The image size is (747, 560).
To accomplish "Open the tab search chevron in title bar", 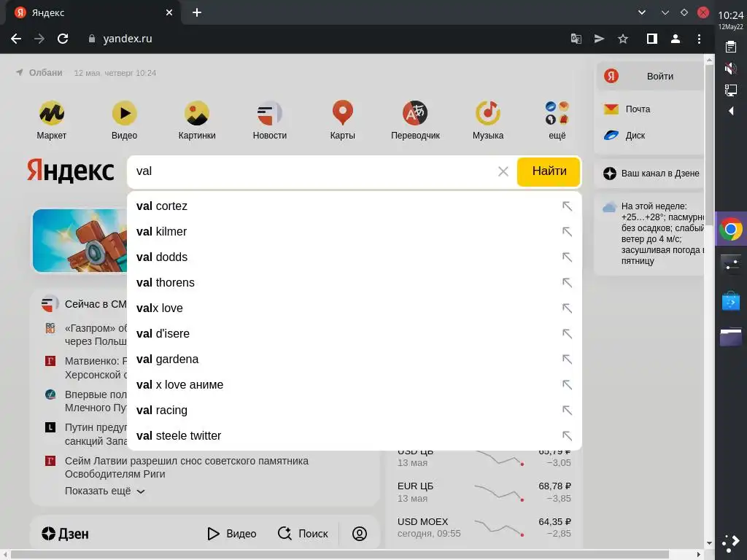I will click(642, 12).
